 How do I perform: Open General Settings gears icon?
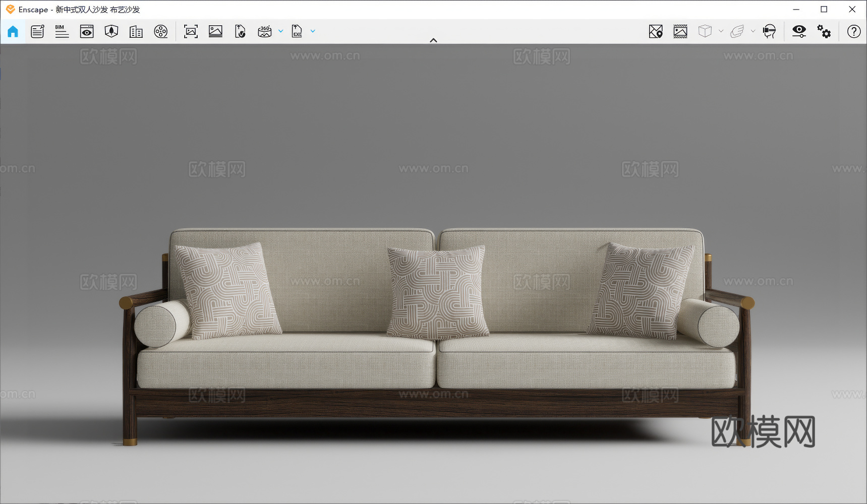pyautogui.click(x=824, y=31)
